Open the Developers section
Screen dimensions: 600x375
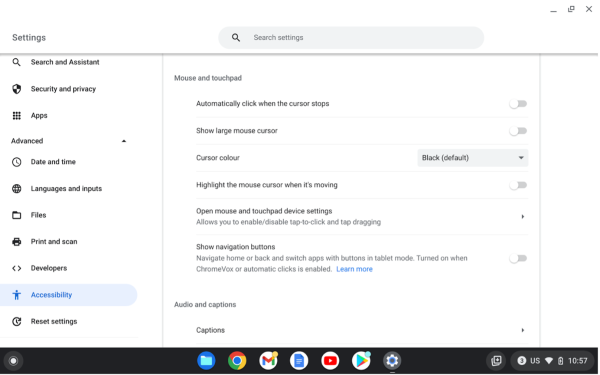(x=49, y=268)
